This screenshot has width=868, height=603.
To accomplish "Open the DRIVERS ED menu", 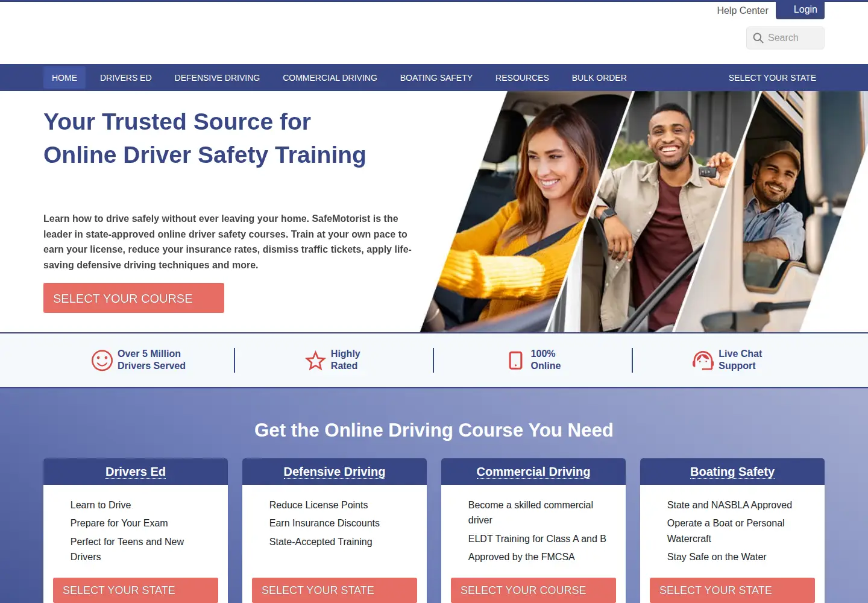I will (x=126, y=78).
